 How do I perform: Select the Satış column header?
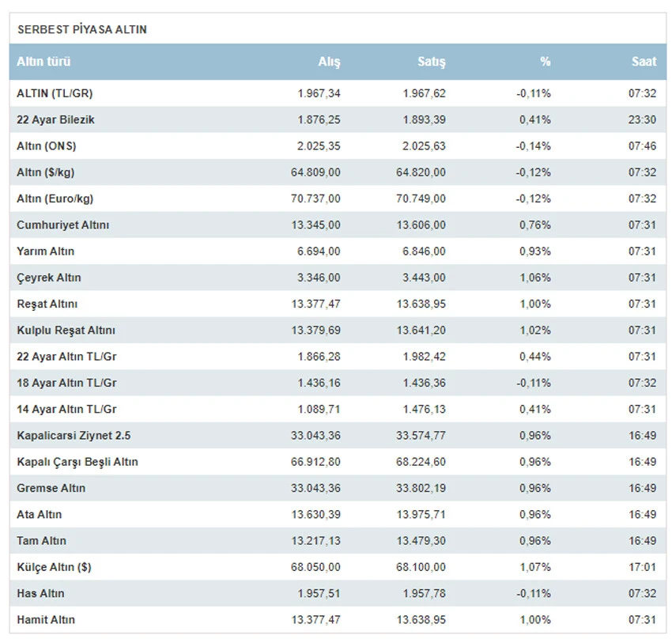click(431, 62)
